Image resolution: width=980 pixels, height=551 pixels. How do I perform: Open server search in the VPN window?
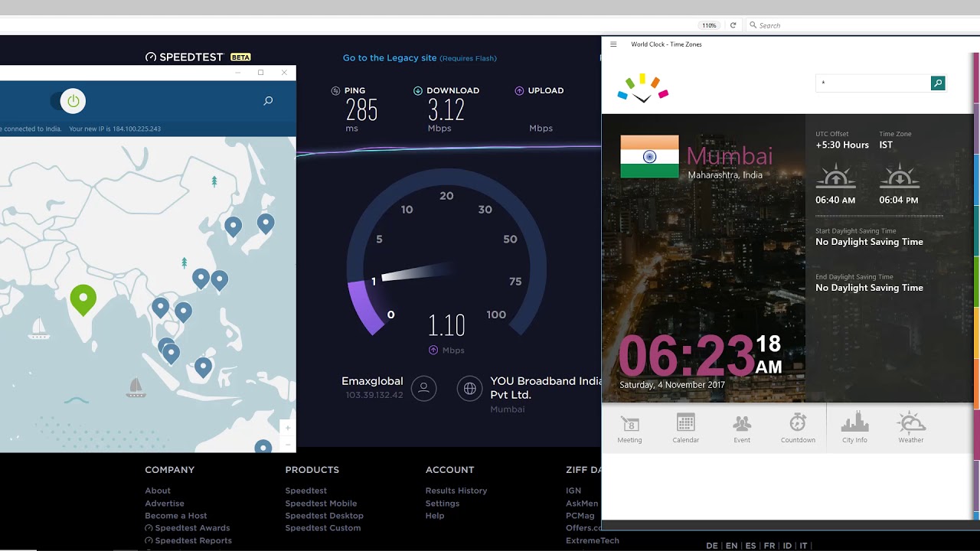tap(268, 100)
